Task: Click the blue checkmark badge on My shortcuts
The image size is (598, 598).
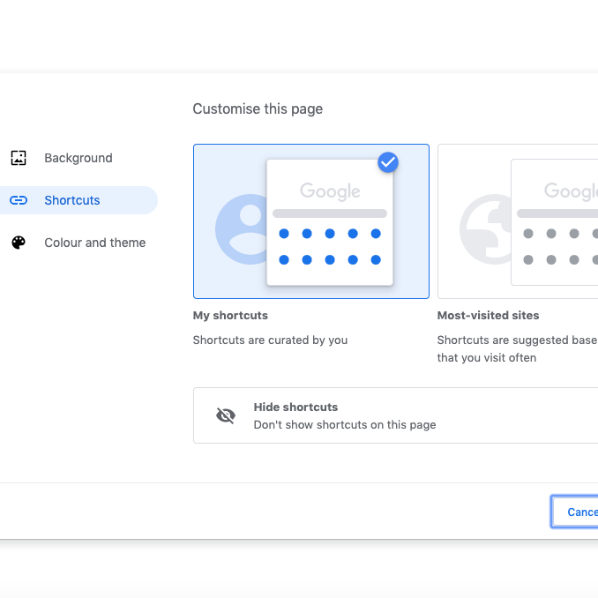Action: click(388, 162)
